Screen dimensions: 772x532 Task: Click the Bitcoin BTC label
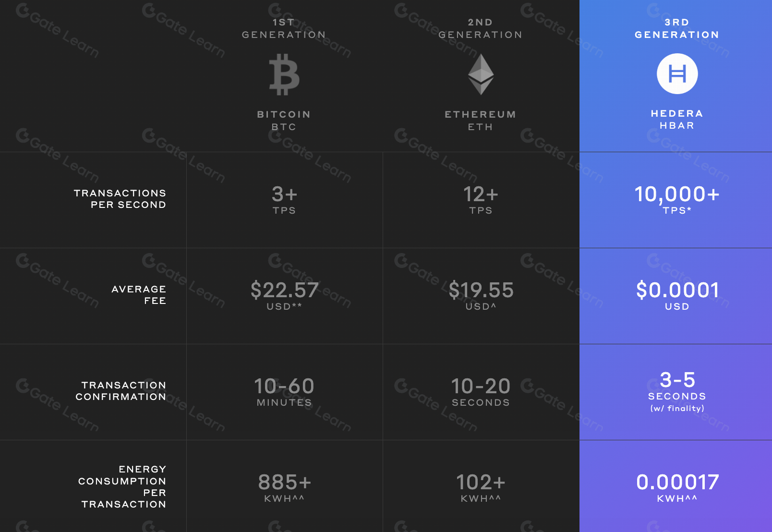tap(284, 121)
